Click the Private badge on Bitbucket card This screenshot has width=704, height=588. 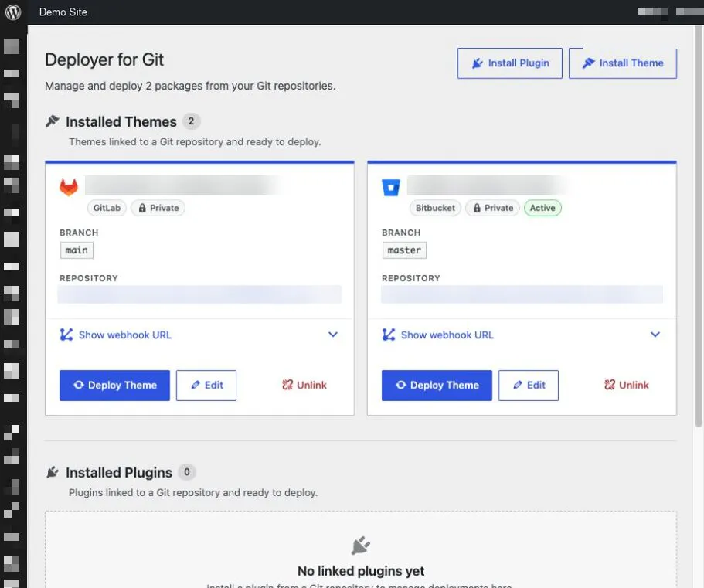[492, 208]
